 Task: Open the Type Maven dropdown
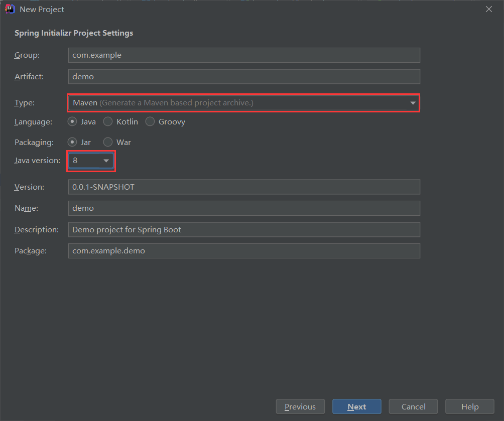pos(243,103)
